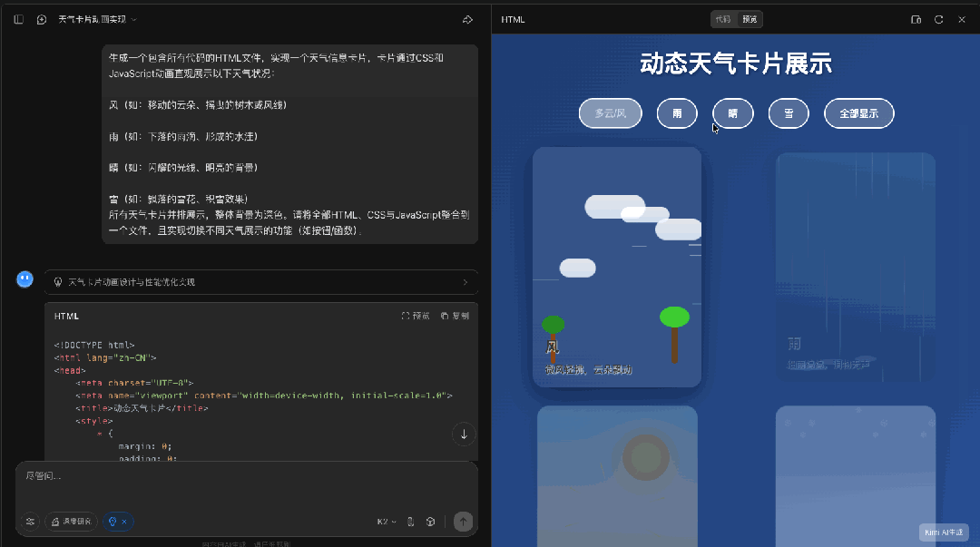
Task: Click the cube icon in input bar
Action: [x=431, y=522]
